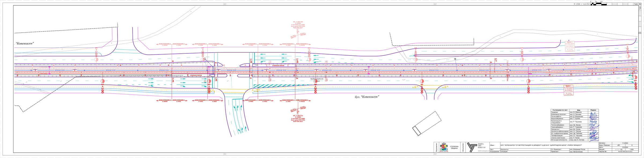This screenshot has width=644, height=158.
Task: Click the lower 'СПИРКОВ ПЕРОН' platform label
Action: pyautogui.click(x=196, y=75)
